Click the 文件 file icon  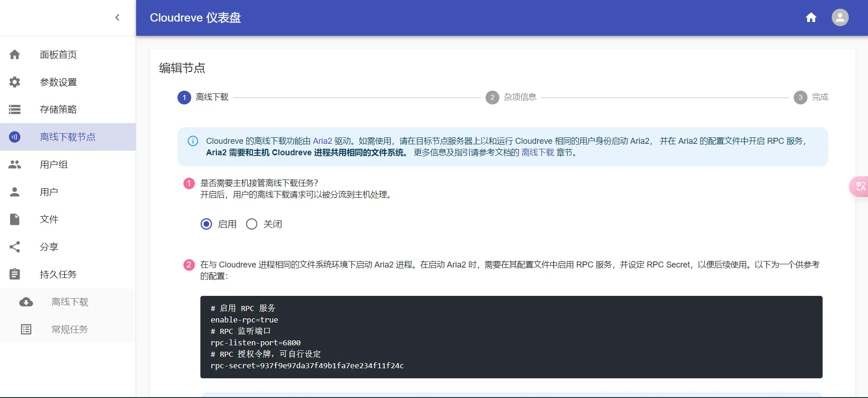15,219
